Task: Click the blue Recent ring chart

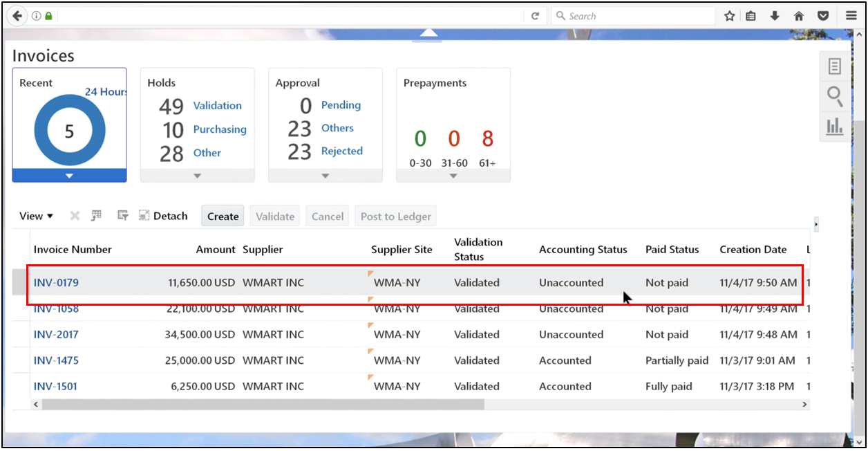Action: (69, 130)
